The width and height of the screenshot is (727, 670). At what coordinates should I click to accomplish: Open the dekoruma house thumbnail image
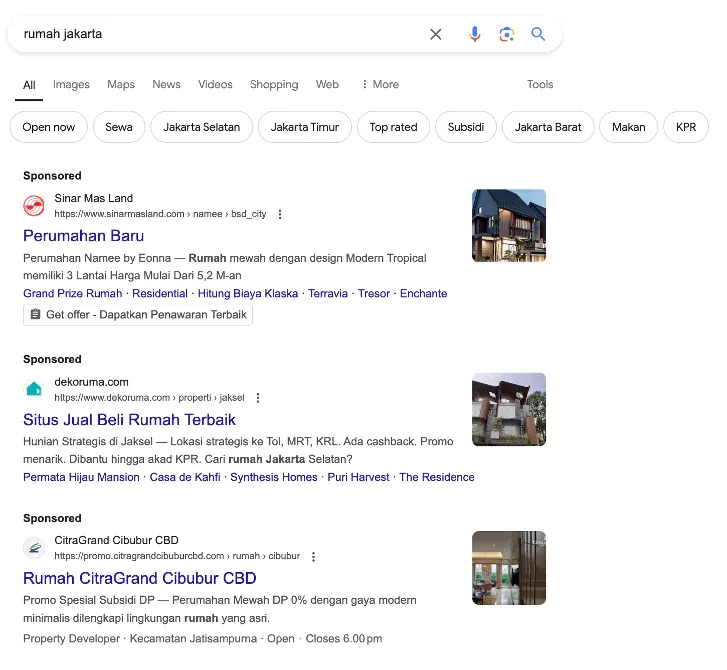click(x=509, y=409)
